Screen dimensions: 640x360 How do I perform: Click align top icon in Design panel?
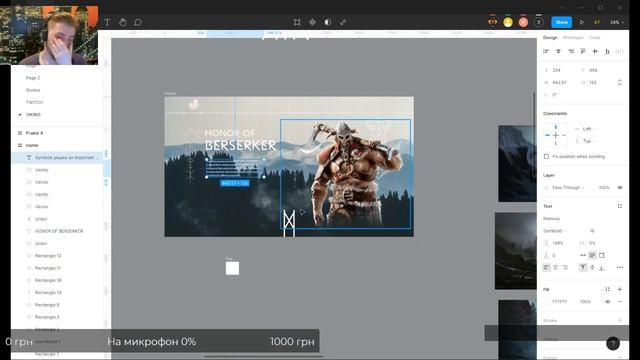(583, 51)
